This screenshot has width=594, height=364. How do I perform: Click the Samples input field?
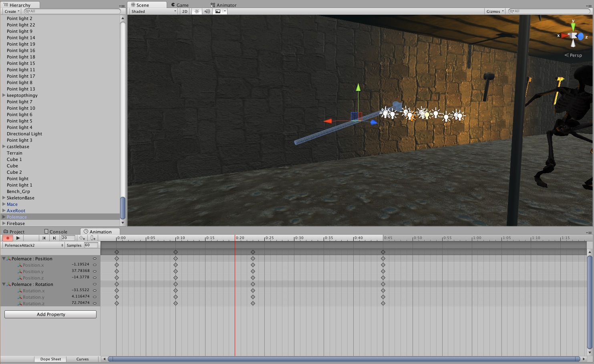(x=91, y=245)
